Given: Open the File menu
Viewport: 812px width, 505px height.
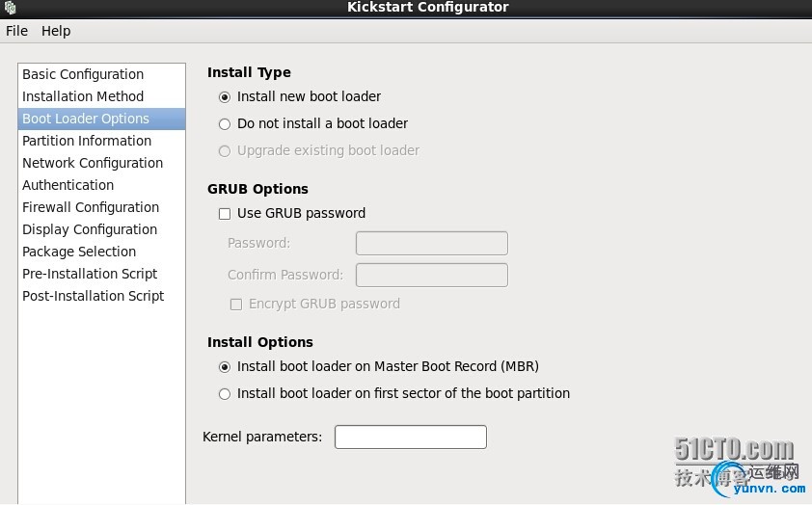Looking at the screenshot, I should click(x=16, y=31).
